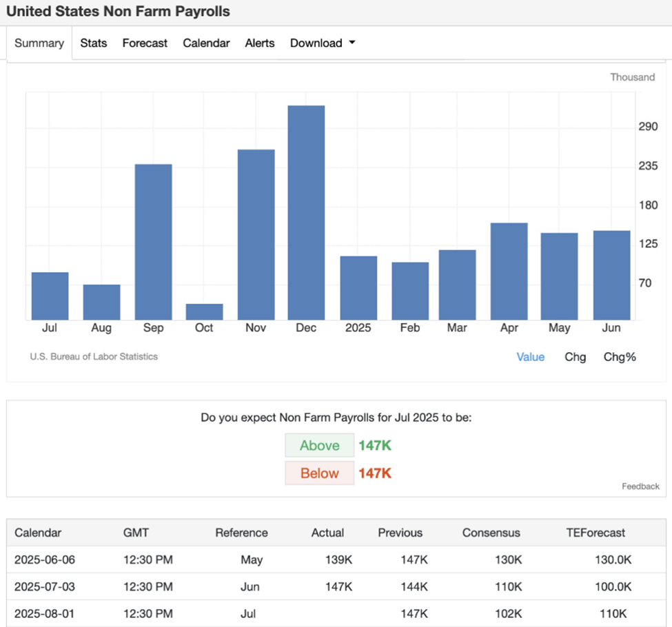Select the December bar on the chart
The height and width of the screenshot is (627, 672).
[x=306, y=207]
